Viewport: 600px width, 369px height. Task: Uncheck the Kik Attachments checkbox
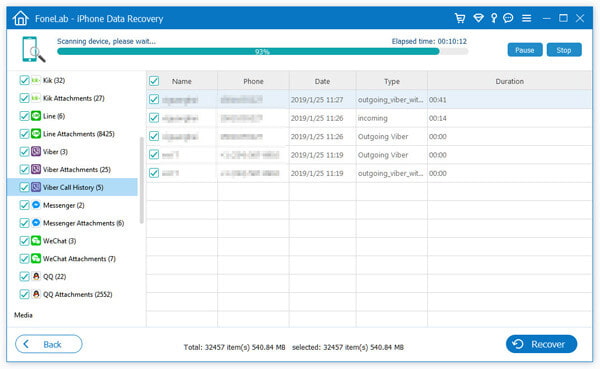(x=24, y=98)
